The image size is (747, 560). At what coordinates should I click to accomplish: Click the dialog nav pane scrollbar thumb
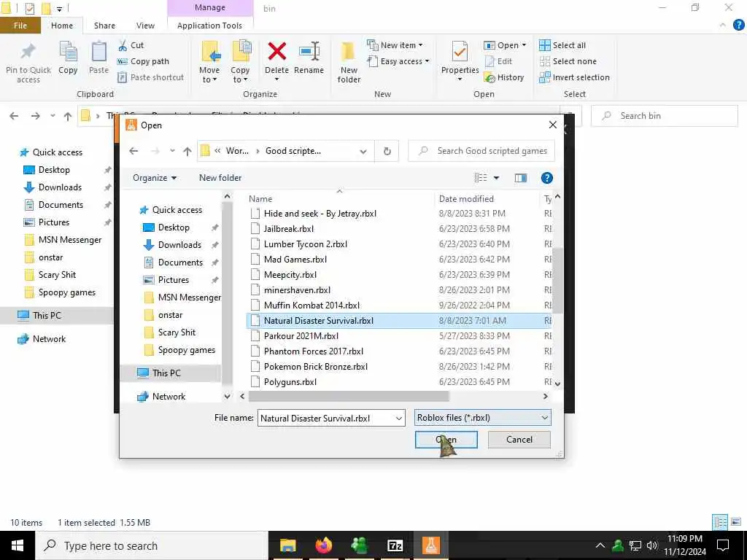point(228,292)
